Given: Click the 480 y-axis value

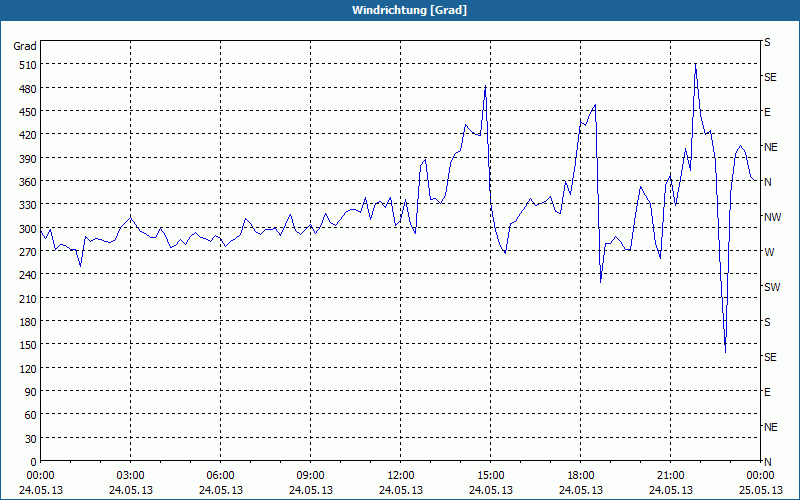Looking at the screenshot, I should (29, 89).
